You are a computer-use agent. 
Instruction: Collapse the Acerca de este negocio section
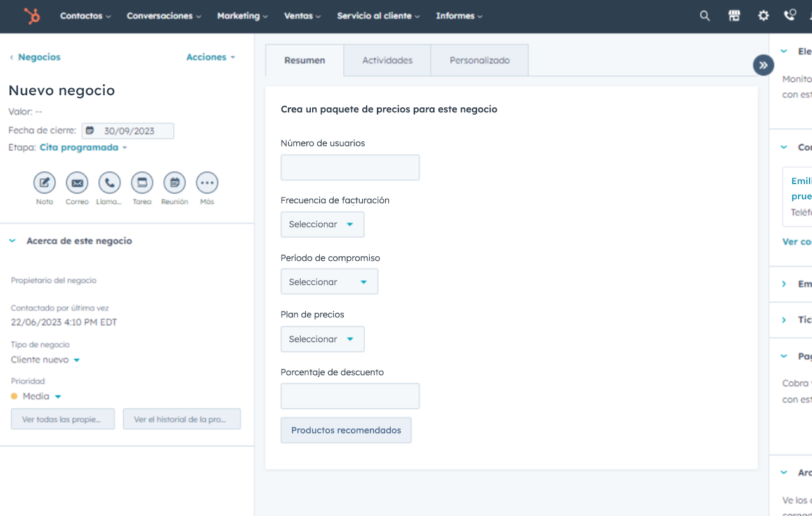pos(13,241)
